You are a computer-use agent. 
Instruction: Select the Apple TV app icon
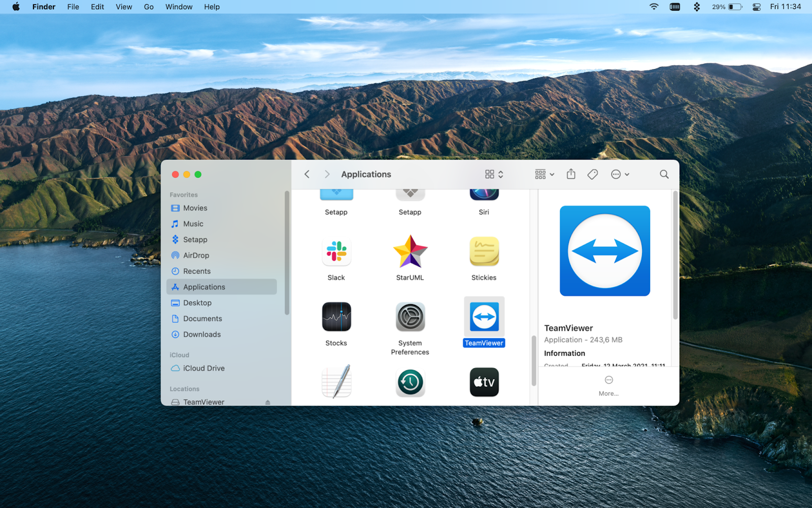(x=484, y=382)
